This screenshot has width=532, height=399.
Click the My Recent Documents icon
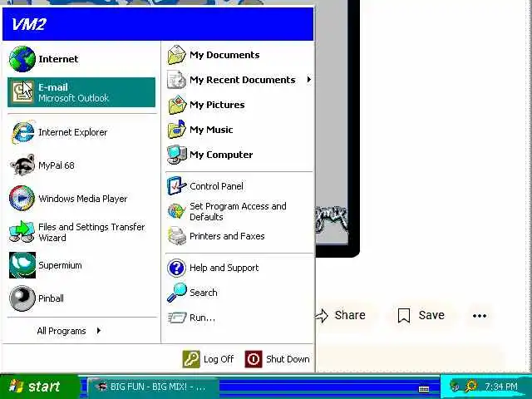click(x=177, y=80)
